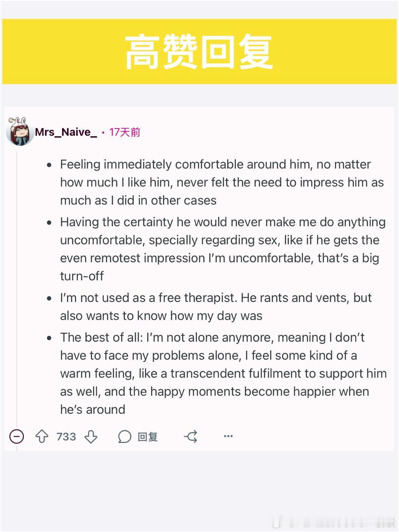Tap the 回复 reply label
Screen dimensions: 399x532
point(148,437)
